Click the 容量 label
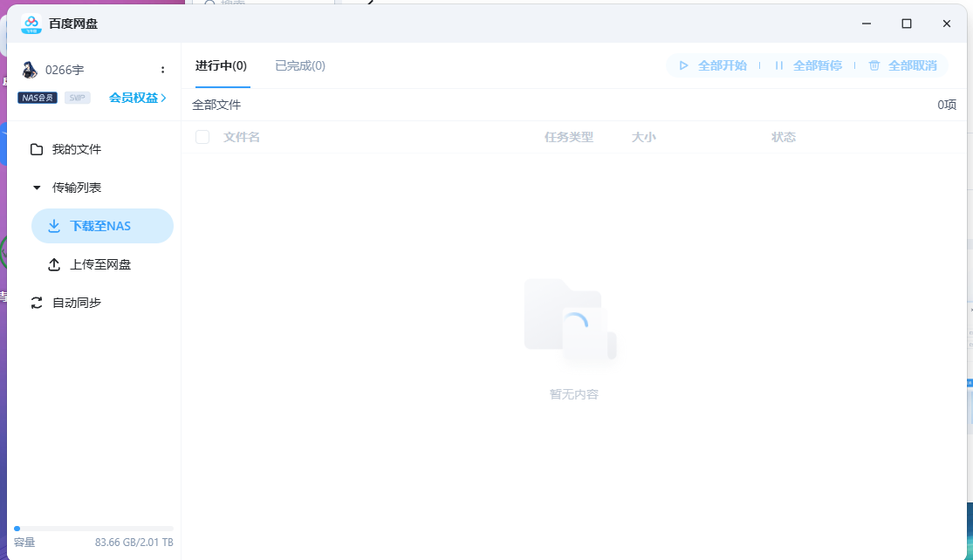 [x=24, y=542]
